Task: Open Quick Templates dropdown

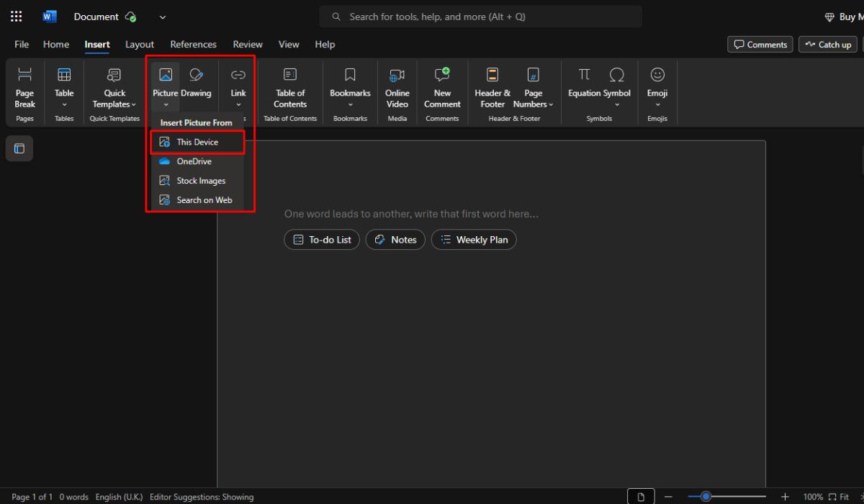Action: click(x=114, y=87)
